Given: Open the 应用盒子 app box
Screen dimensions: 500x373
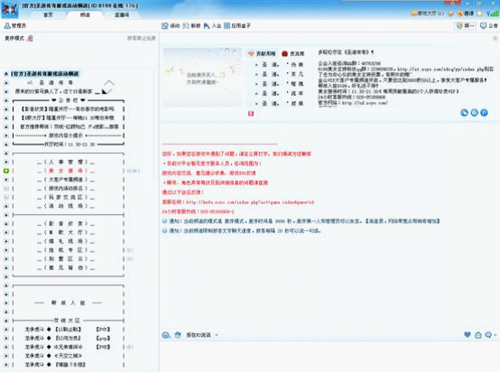Looking at the screenshot, I should pyautogui.click(x=227, y=26).
